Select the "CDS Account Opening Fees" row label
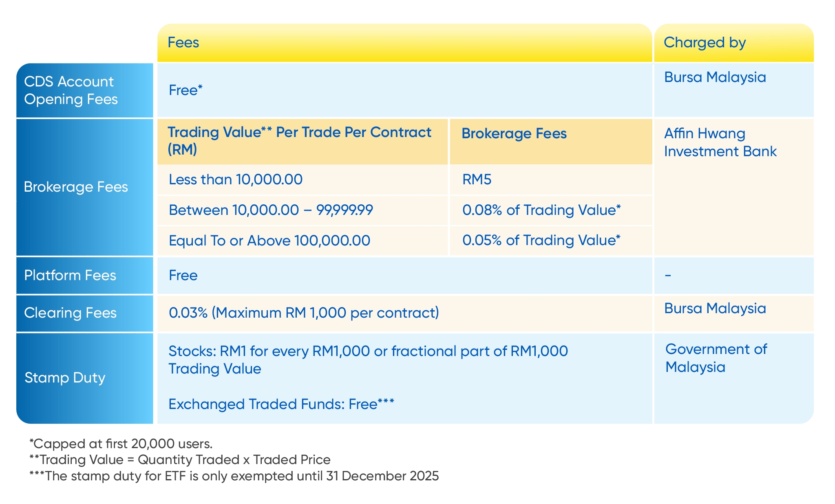This screenshot has width=835, height=504. pos(71,91)
